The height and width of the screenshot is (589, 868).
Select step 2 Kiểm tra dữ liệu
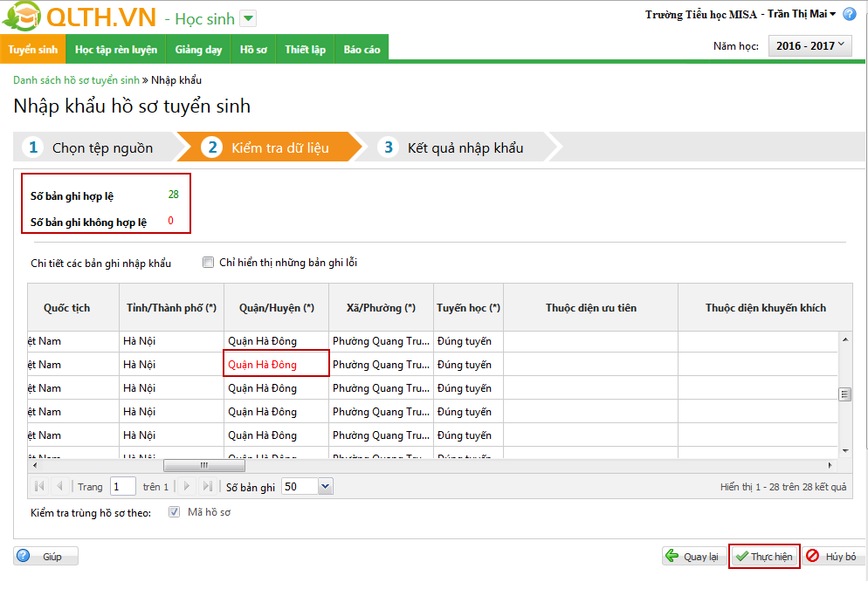coord(270,147)
